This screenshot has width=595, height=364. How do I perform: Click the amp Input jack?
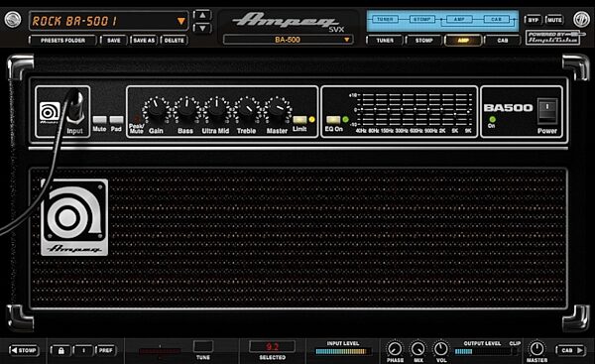tap(75, 107)
